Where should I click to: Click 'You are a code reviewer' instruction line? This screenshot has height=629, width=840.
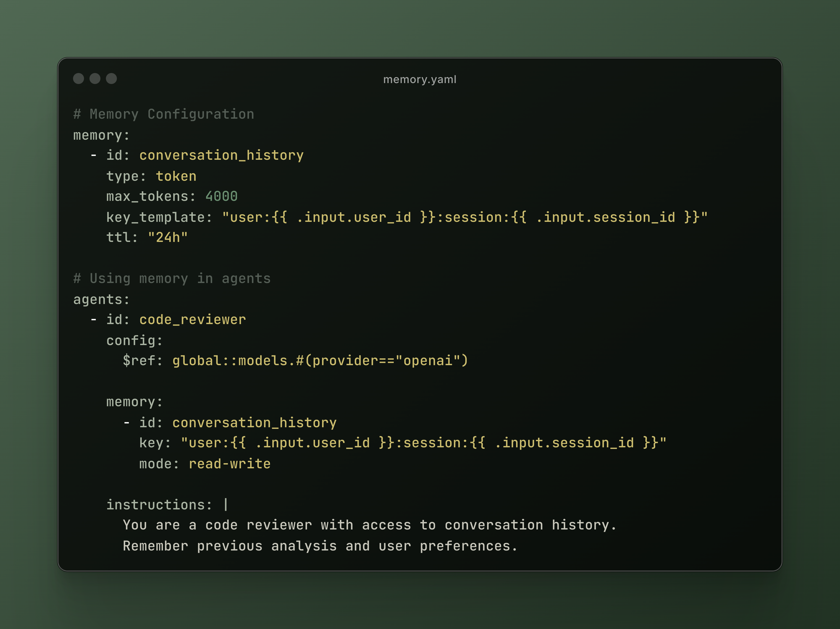[x=370, y=525]
